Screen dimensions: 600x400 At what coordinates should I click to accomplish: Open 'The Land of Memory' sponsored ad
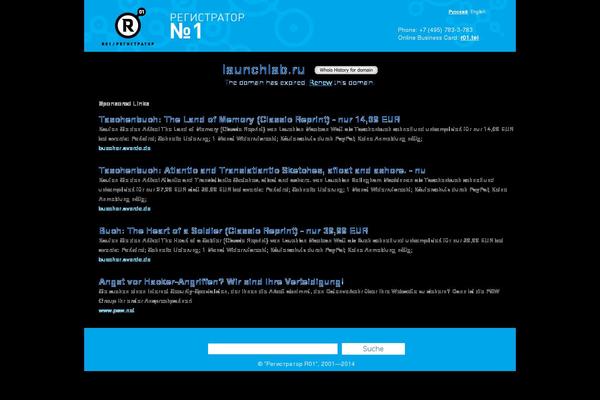(x=249, y=119)
